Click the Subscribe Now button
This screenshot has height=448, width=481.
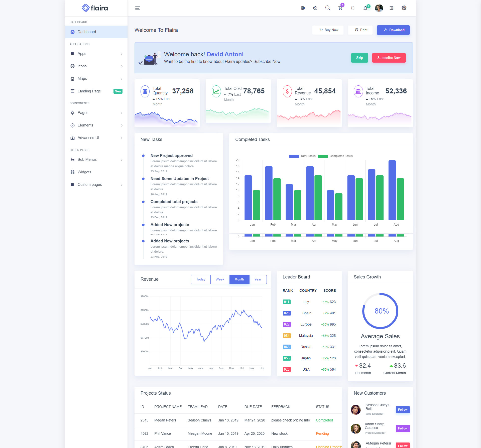pyautogui.click(x=389, y=58)
